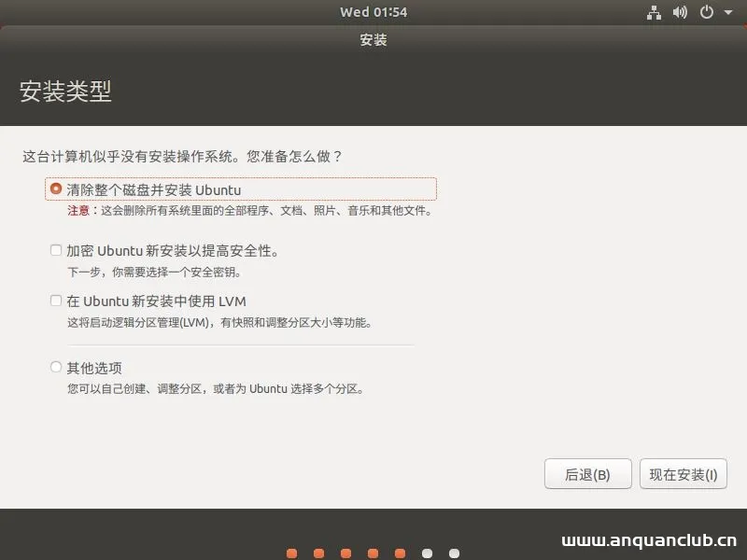Screen dimensions: 747x560
Task: Open the volume speaker icon in top bar
Action: tap(680, 12)
